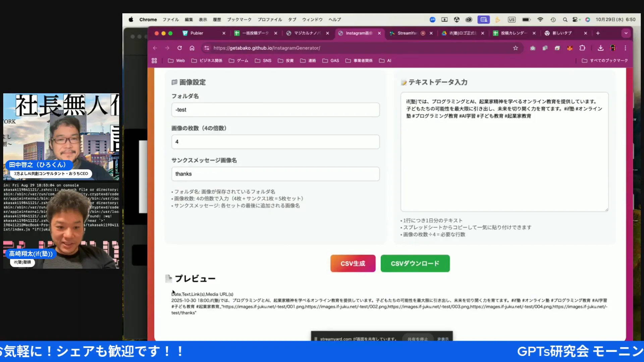Open the ブックマーク menu in the menu bar
Screen dimensions: 644x362
239,19
